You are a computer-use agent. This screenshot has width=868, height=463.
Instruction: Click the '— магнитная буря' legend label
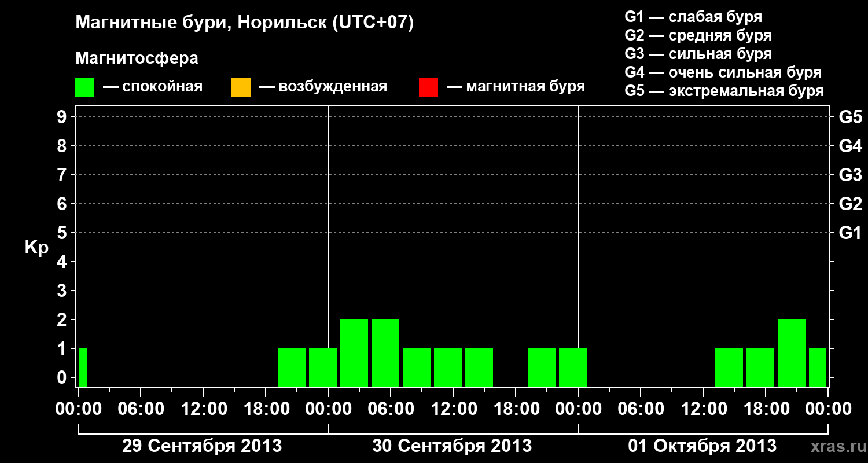tap(516, 87)
